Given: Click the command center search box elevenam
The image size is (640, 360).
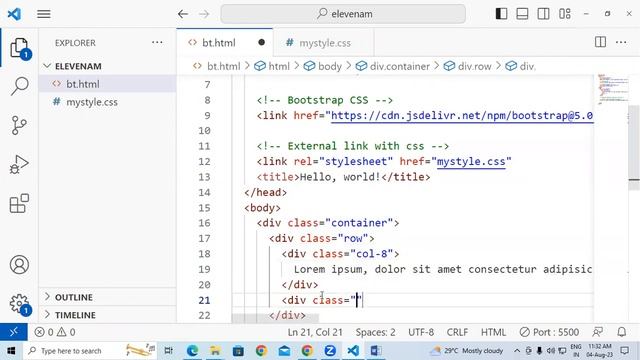Looking at the screenshot, I should click(343, 14).
